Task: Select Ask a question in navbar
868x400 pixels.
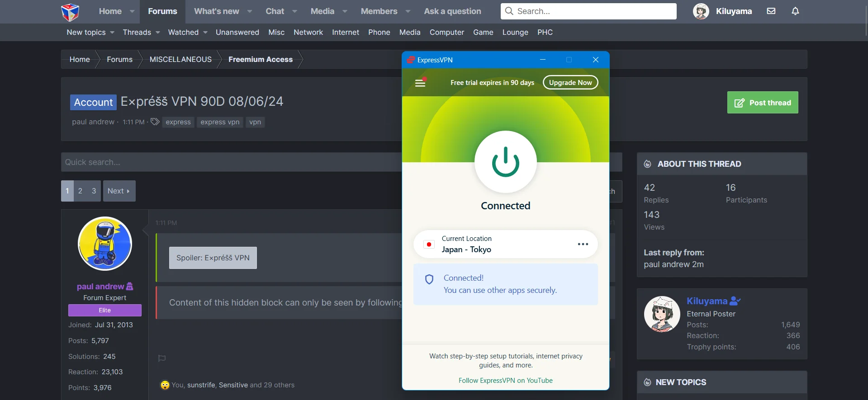Action: [452, 11]
